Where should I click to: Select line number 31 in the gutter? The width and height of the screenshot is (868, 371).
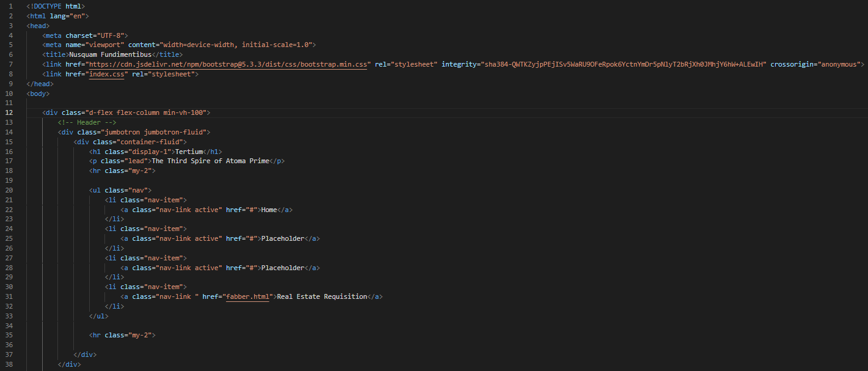point(9,296)
